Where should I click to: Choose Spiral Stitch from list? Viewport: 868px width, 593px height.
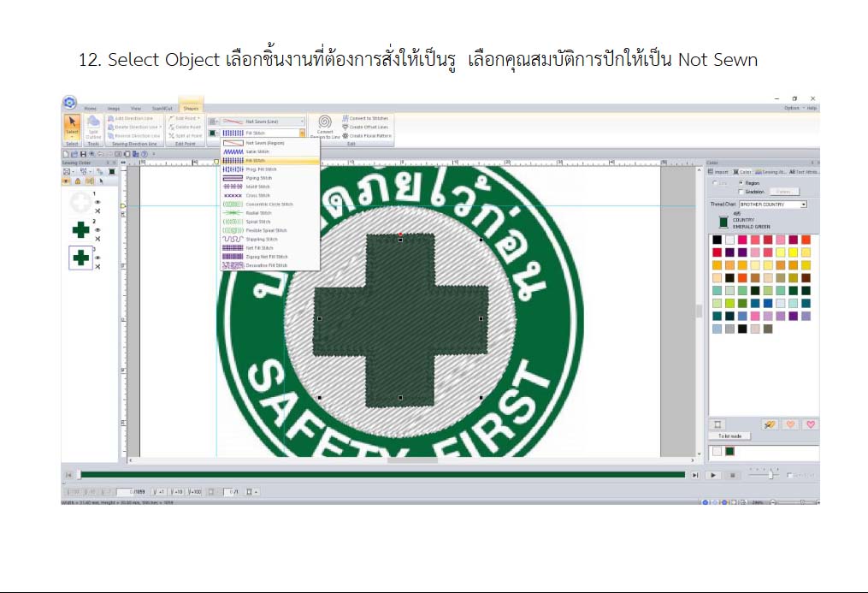point(270,222)
